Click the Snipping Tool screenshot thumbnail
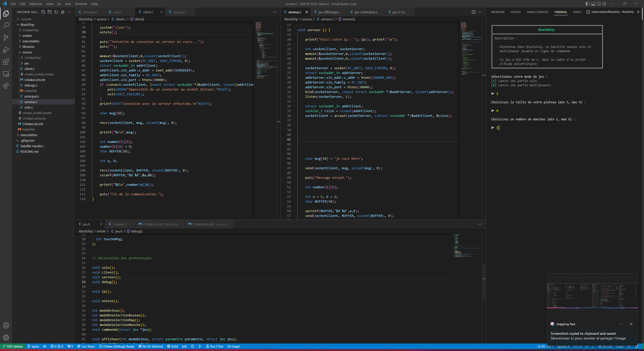Screen dimensions: 644x351 (x=592, y=296)
